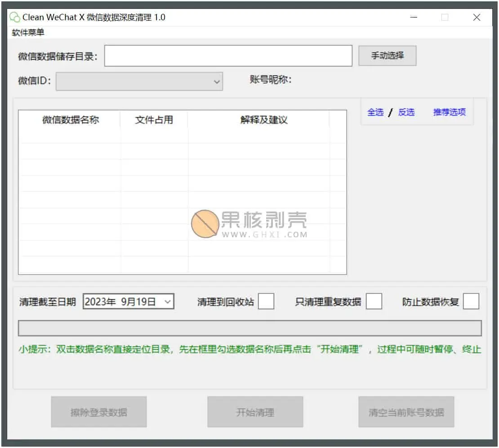
Task: Click the 账号昵称 label
Action: tap(271, 80)
